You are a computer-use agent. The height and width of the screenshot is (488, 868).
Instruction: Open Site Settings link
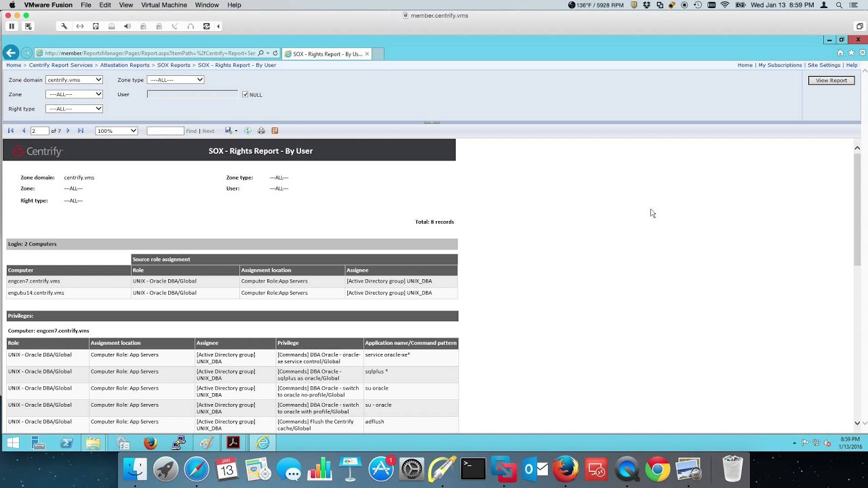[x=824, y=65]
